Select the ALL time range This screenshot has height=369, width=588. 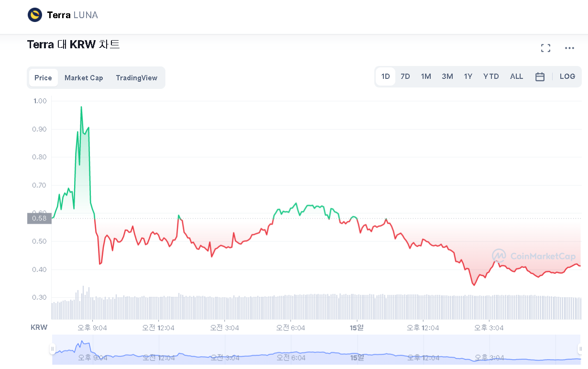coord(517,76)
